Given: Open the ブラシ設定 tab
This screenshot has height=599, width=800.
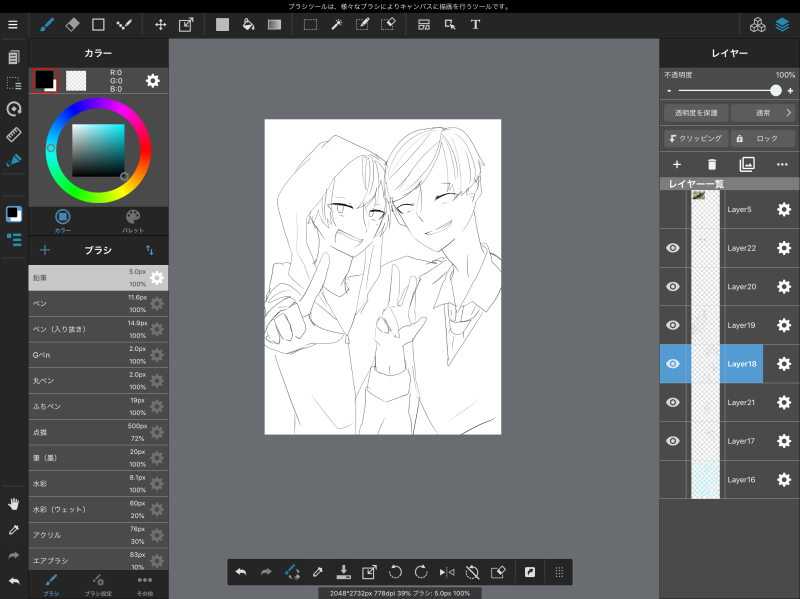Looking at the screenshot, I should (98, 584).
